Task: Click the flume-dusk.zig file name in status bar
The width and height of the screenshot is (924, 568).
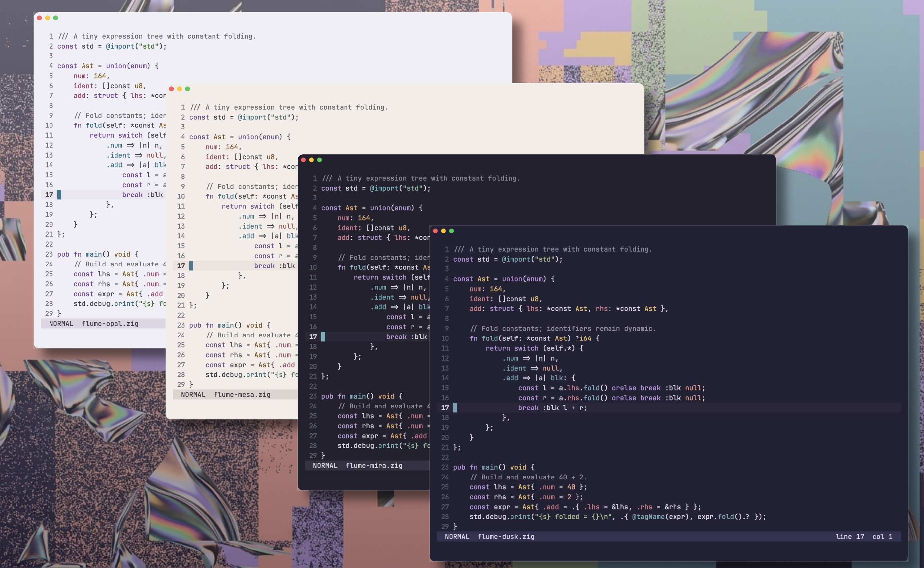Action: 506,537
